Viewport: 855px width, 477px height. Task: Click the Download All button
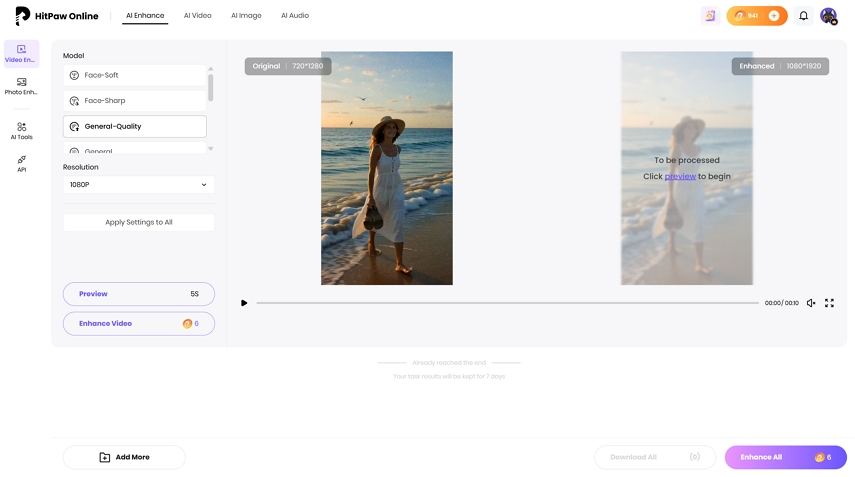tap(655, 457)
